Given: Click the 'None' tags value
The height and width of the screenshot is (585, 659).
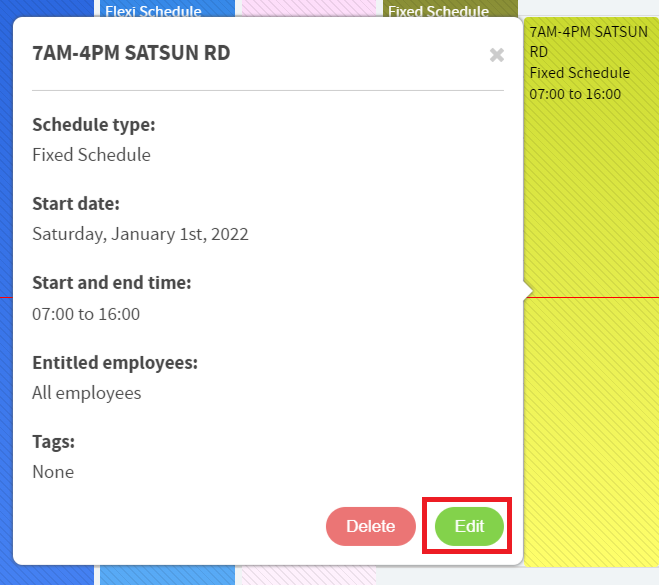Looking at the screenshot, I should (53, 472).
